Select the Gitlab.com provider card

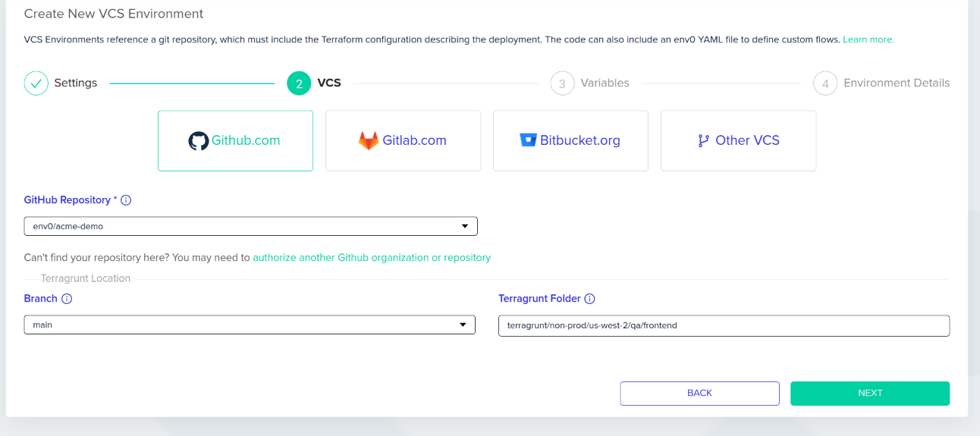tap(403, 141)
